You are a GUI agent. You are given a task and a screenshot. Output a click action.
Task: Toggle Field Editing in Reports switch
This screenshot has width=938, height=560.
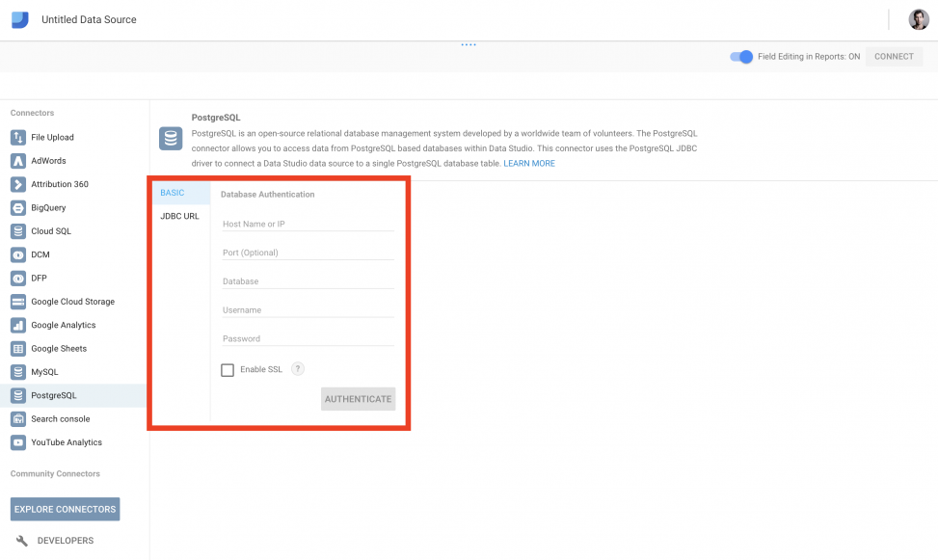coord(741,57)
